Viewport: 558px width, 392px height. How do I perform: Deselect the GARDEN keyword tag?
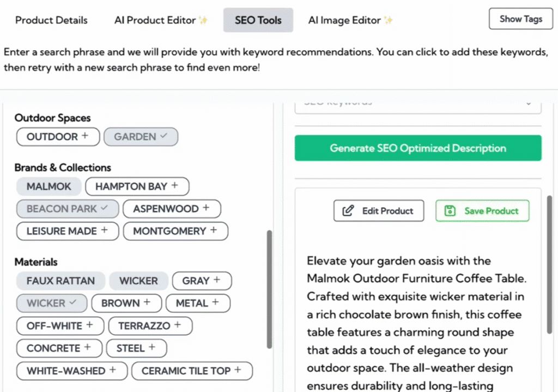(141, 137)
